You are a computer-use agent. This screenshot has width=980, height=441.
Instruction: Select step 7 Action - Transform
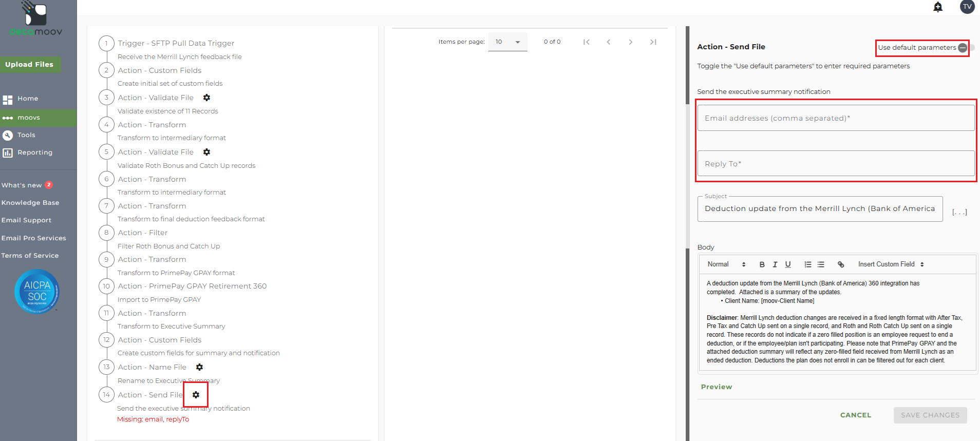[152, 206]
